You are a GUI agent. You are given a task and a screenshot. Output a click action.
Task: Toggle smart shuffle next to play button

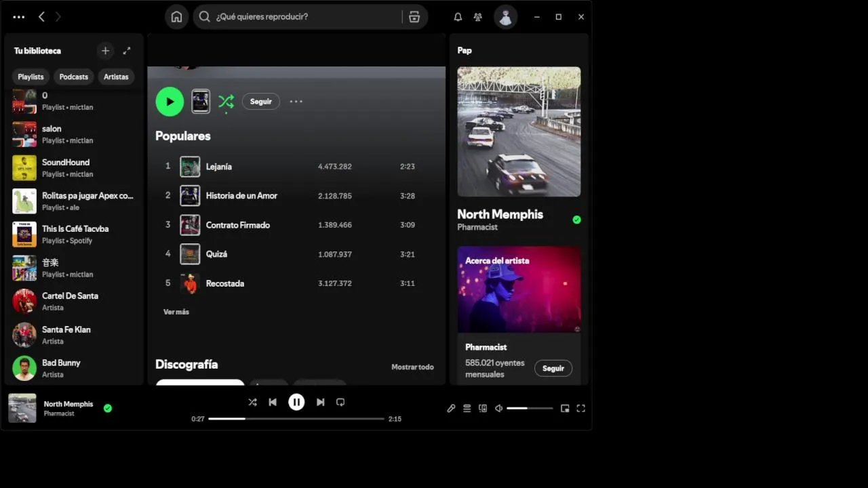[x=226, y=102]
